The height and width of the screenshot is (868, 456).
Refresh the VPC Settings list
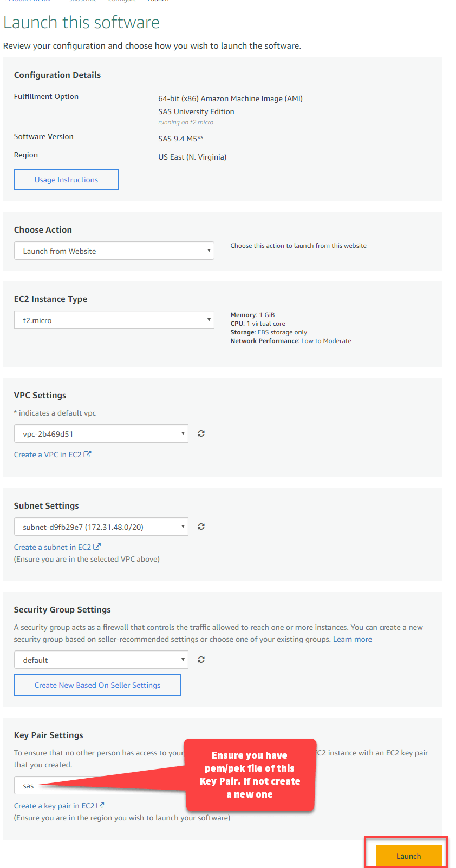(201, 433)
